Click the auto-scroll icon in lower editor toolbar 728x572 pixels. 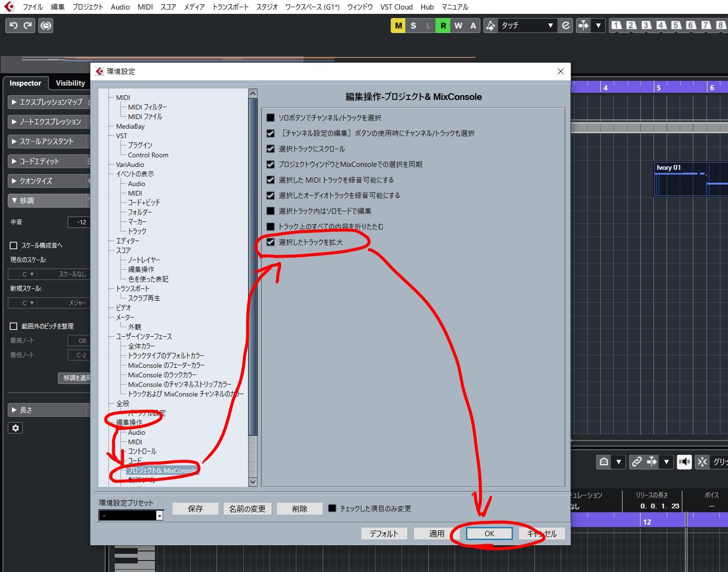(x=652, y=462)
